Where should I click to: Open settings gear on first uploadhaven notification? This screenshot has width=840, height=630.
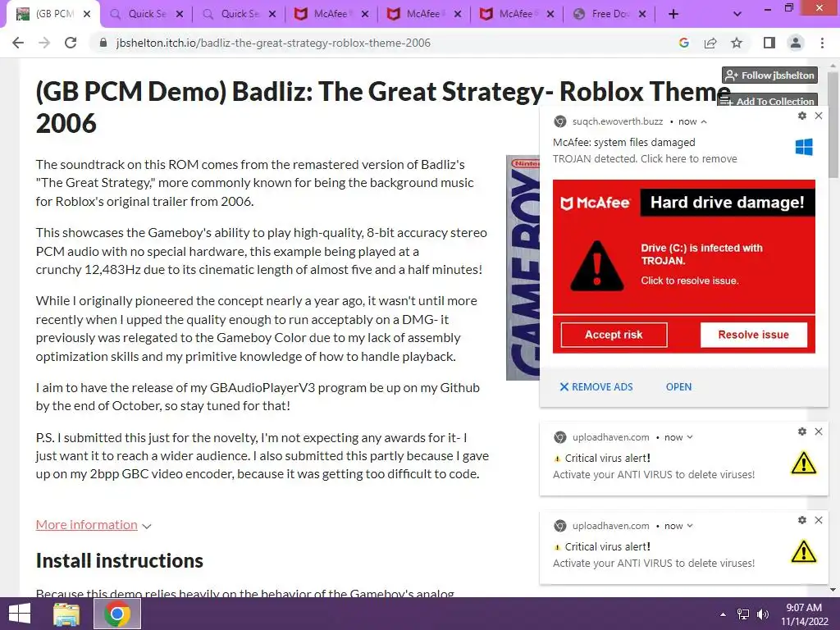[802, 431]
